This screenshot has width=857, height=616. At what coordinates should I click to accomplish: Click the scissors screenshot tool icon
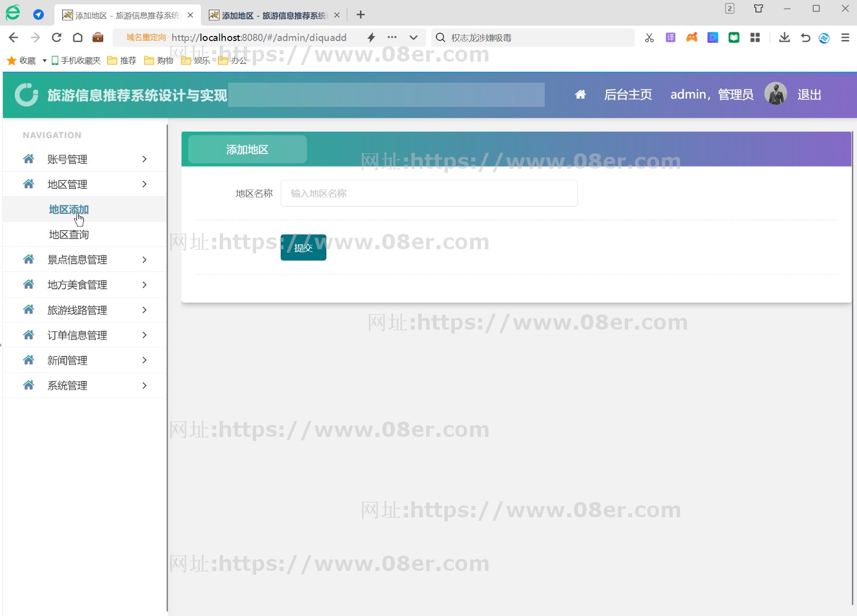pyautogui.click(x=649, y=38)
